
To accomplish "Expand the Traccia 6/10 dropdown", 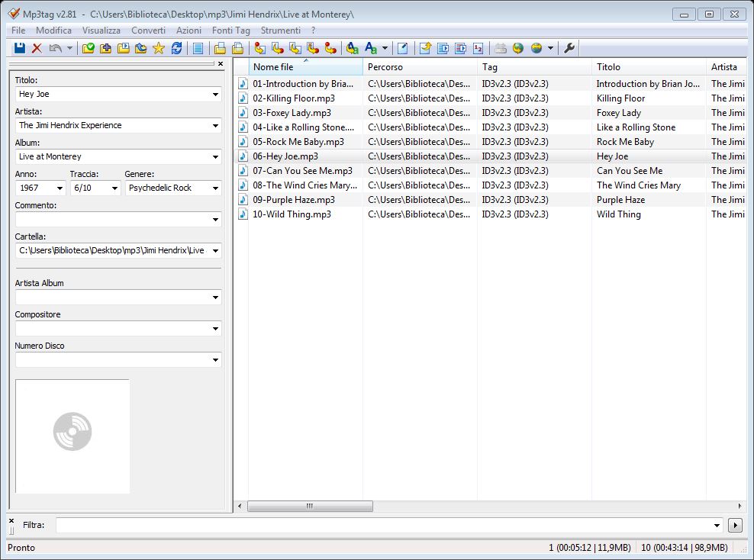I will 114,188.
